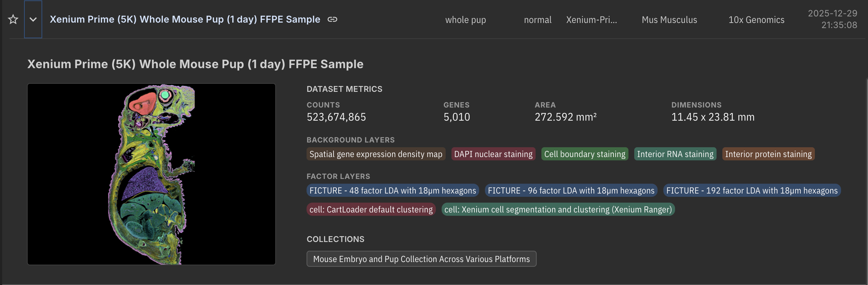Viewport: 868px width, 285px height.
Task: Click the genes value 5,010
Action: coord(457,117)
